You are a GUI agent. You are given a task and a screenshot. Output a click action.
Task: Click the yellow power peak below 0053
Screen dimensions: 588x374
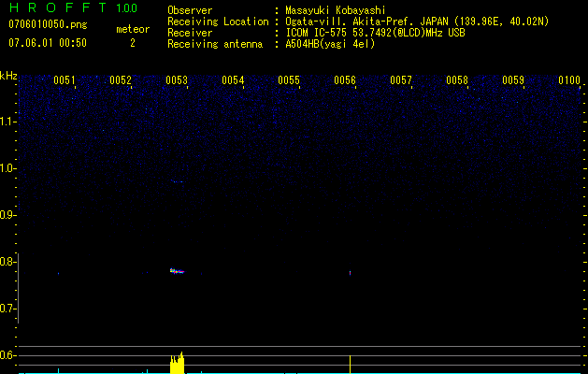point(178,363)
